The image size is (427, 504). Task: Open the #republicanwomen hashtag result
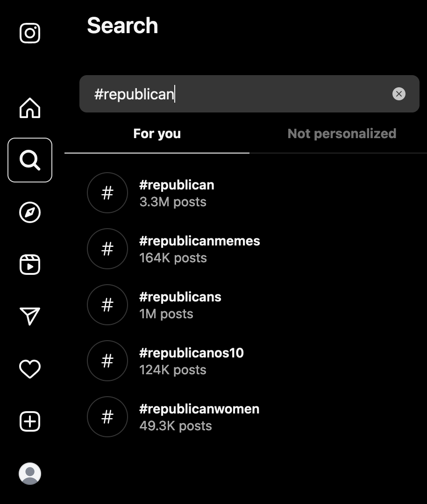199,417
